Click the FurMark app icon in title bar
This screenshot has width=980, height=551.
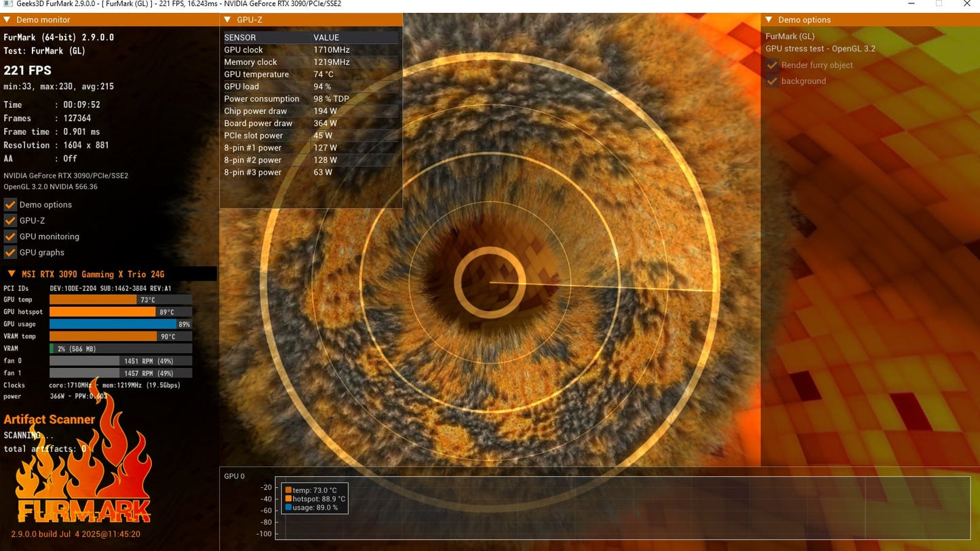[x=7, y=4]
